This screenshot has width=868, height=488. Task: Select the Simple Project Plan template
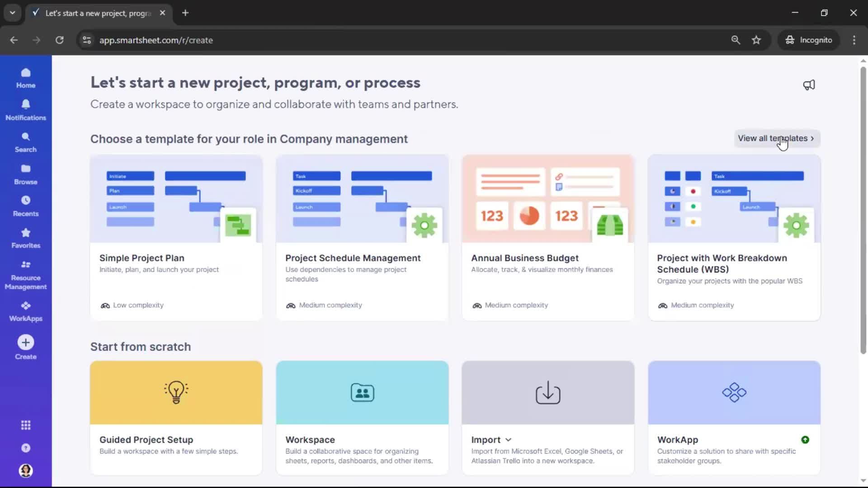176,237
